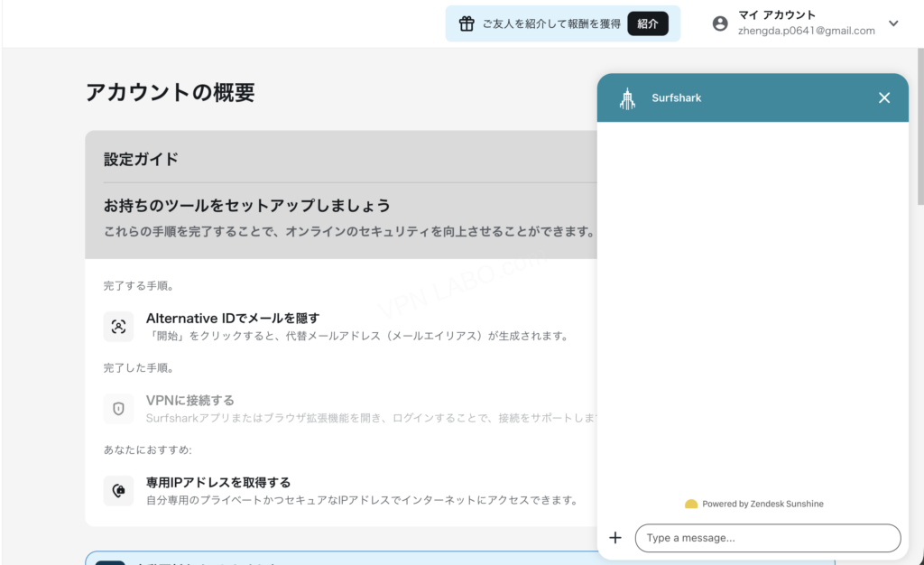This screenshot has height=565, width=924.
Task: Click the plus attachment icon in chat
Action: pyautogui.click(x=615, y=537)
